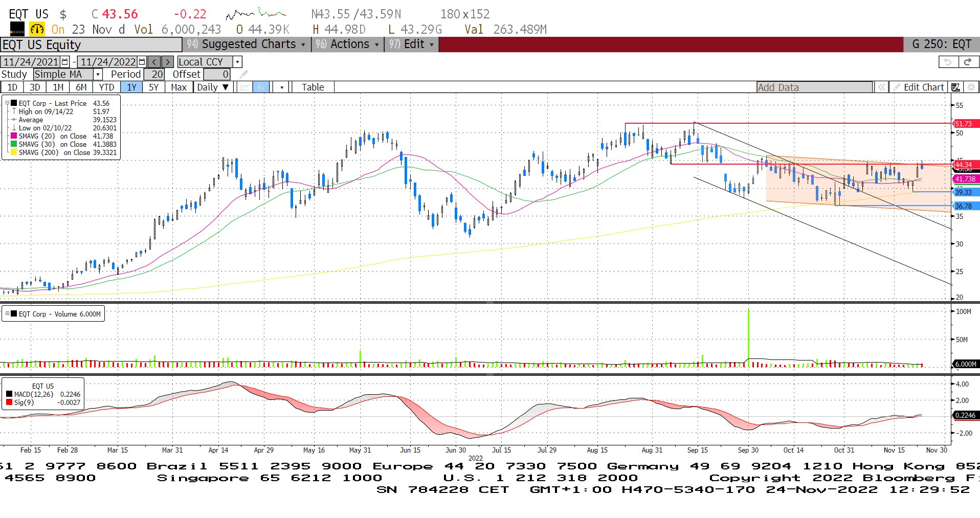
Task: Switch to line chart type icon
Action: 245,87
